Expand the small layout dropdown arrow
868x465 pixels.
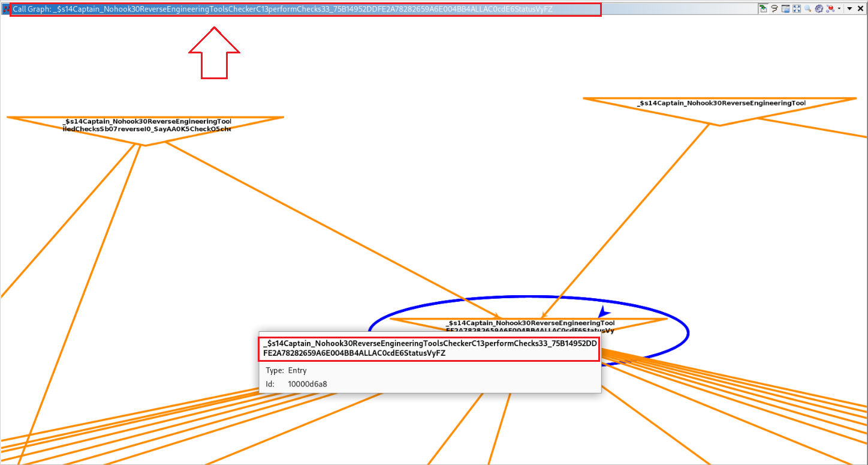[x=839, y=8]
